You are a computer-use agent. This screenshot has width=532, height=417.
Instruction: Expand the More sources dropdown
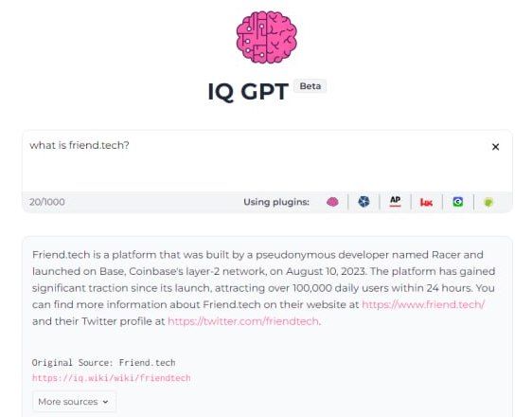74,402
